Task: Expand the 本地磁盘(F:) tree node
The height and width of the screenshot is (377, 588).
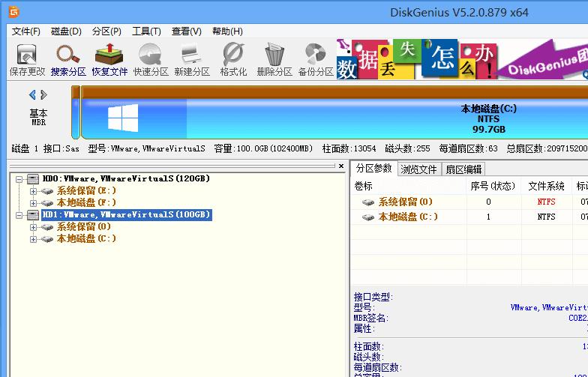Action: click(33, 203)
